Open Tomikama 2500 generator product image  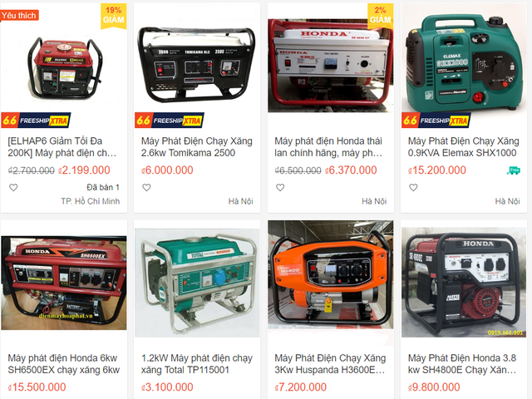(x=197, y=65)
